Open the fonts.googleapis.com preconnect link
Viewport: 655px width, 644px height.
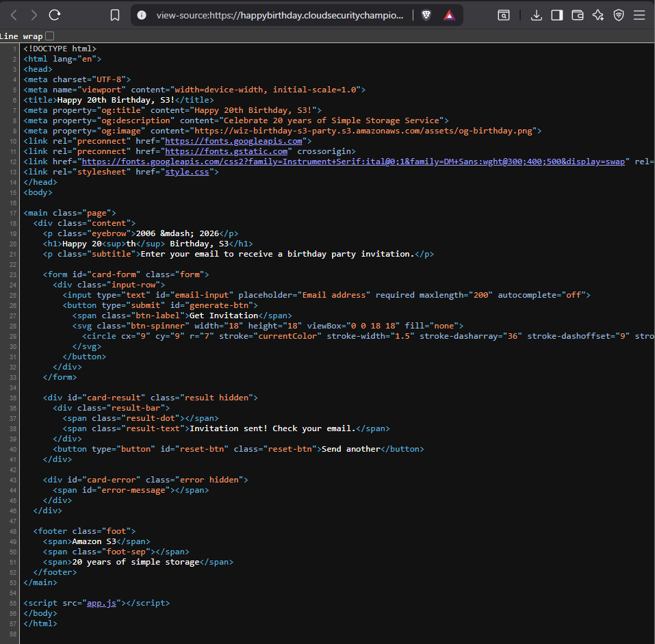(x=233, y=141)
